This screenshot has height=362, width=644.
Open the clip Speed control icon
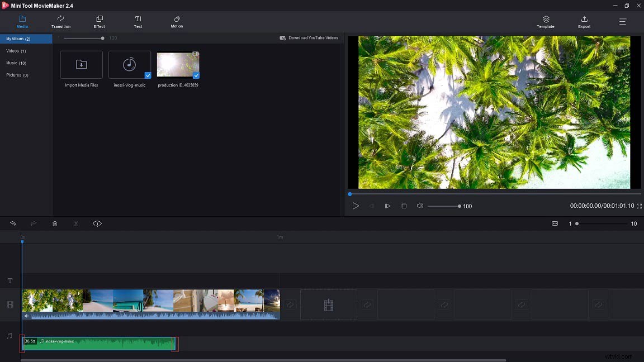click(x=97, y=223)
